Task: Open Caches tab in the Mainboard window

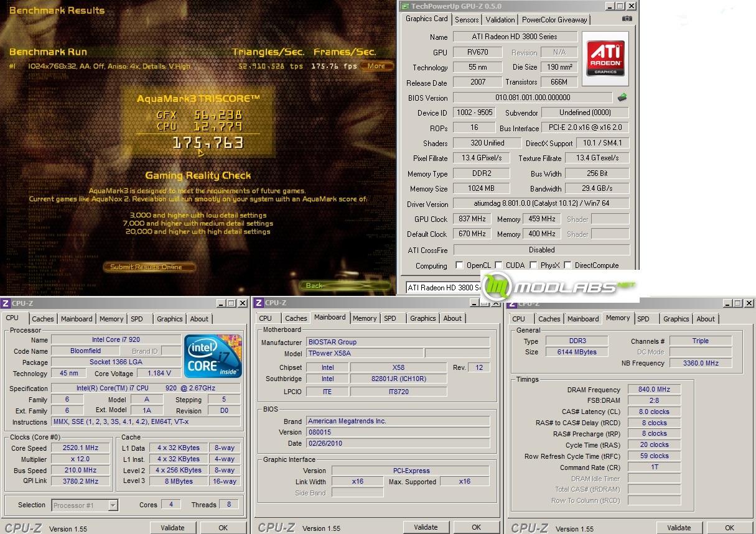Action: click(296, 318)
